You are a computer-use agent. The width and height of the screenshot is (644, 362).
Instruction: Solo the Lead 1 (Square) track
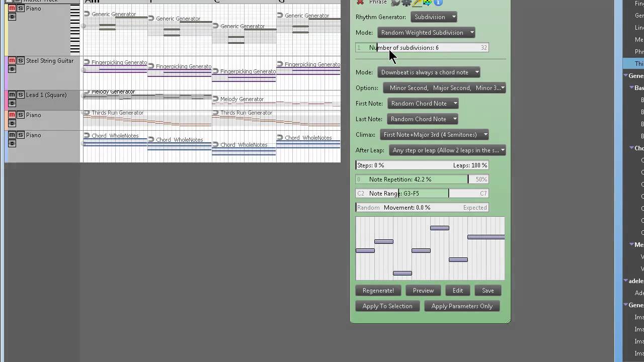point(20,95)
